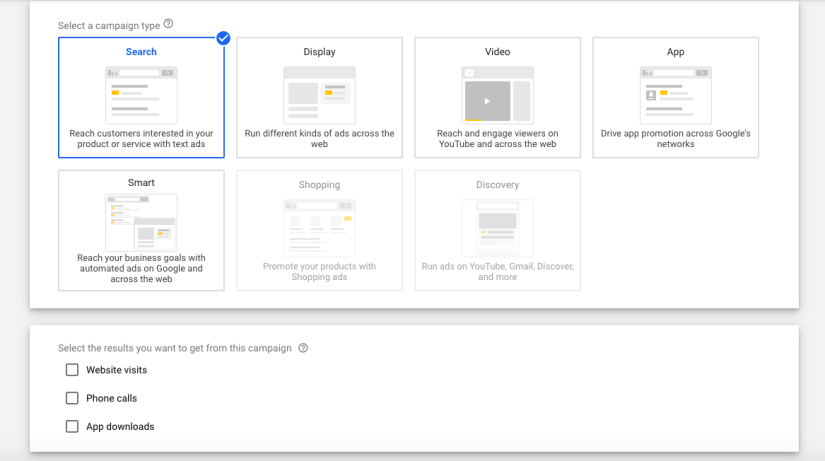Click the Display card title
The image size is (825, 461).
coord(319,52)
